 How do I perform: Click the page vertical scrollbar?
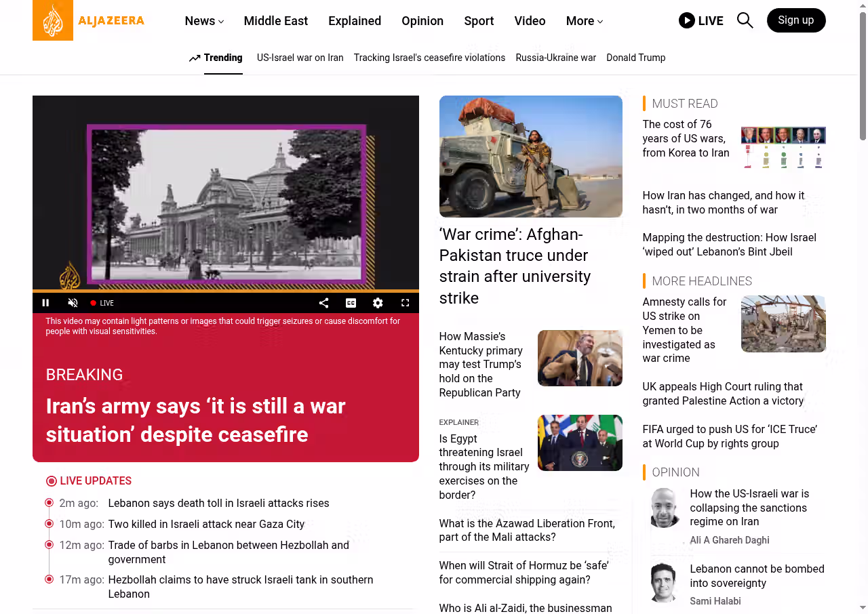point(863,75)
